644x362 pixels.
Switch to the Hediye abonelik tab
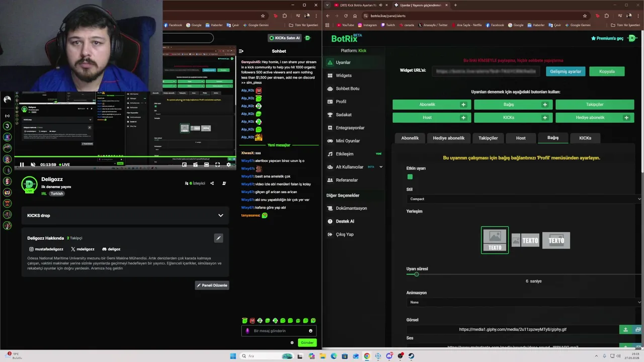click(449, 138)
